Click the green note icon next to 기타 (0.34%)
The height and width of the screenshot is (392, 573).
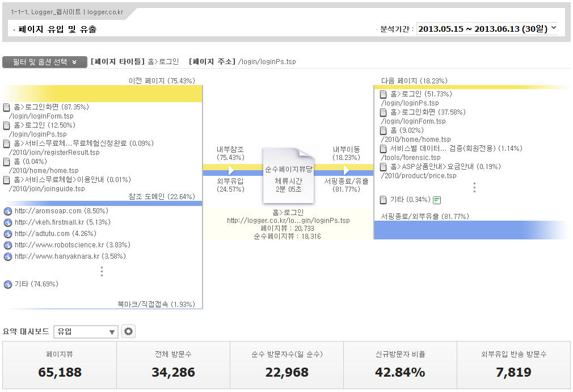click(437, 200)
